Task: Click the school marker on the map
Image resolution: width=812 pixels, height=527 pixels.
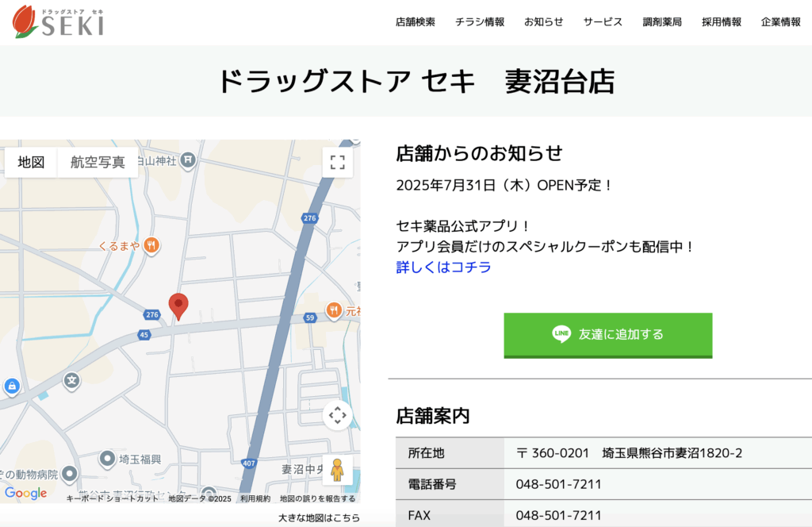Action: tap(71, 381)
